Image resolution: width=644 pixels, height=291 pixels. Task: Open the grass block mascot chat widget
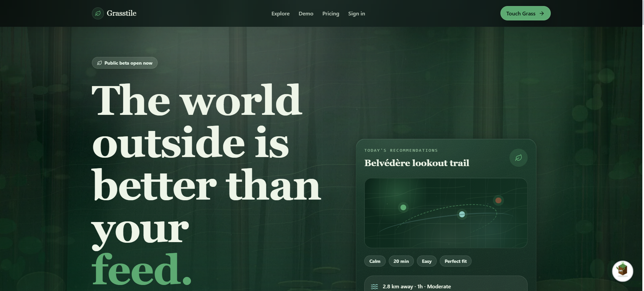click(623, 271)
